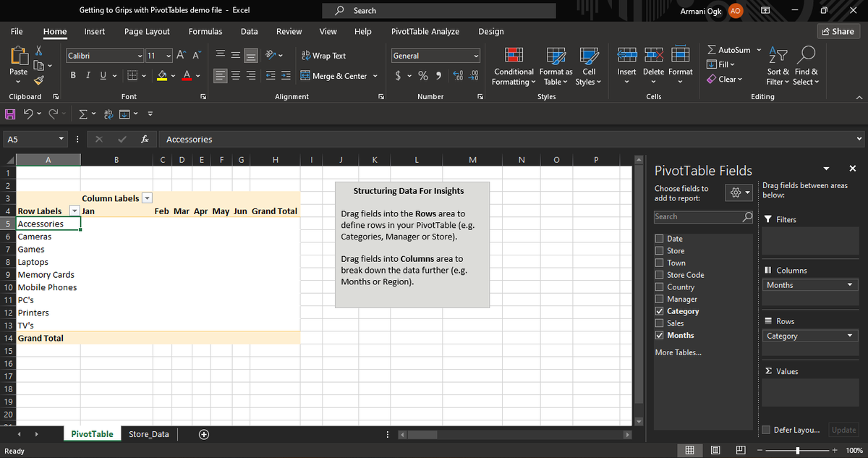Increase font size with large A
This screenshot has height=458, width=868.
coord(181,56)
